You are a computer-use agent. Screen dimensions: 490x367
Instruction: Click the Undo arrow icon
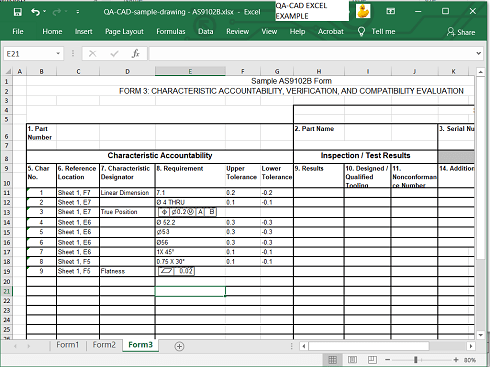point(35,12)
